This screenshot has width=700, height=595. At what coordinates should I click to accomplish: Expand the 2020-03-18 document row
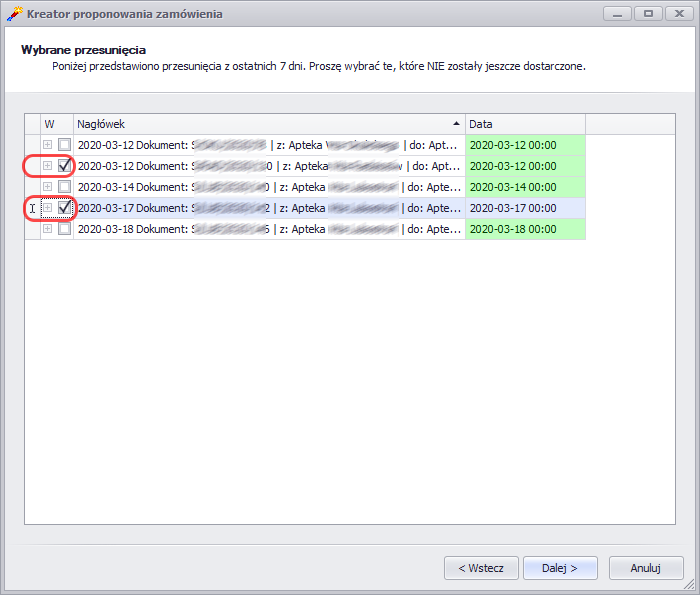47,229
